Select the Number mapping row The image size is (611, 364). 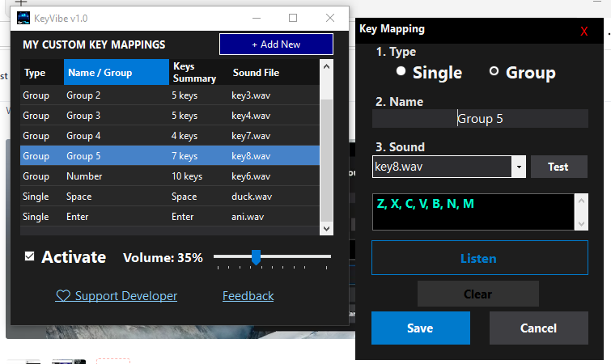(169, 176)
